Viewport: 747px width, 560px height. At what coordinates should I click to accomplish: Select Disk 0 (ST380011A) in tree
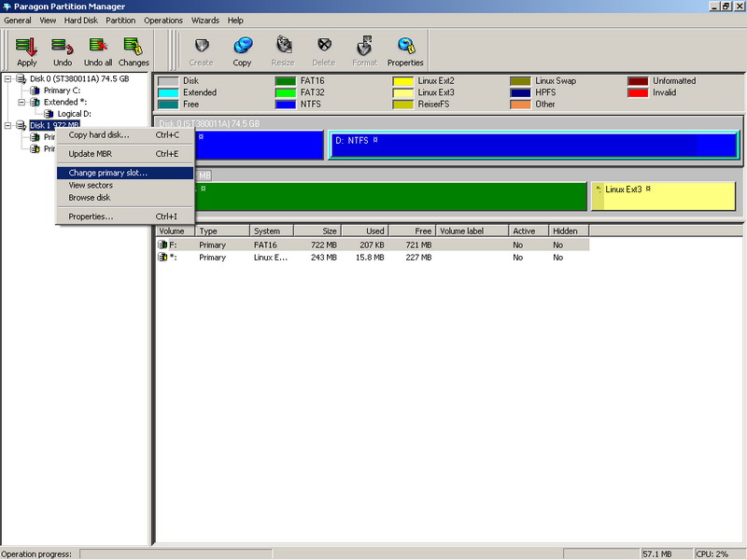pyautogui.click(x=79, y=78)
